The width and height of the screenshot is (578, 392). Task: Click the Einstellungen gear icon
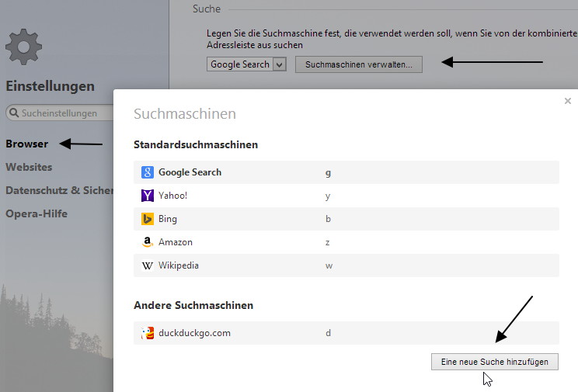pos(23,47)
